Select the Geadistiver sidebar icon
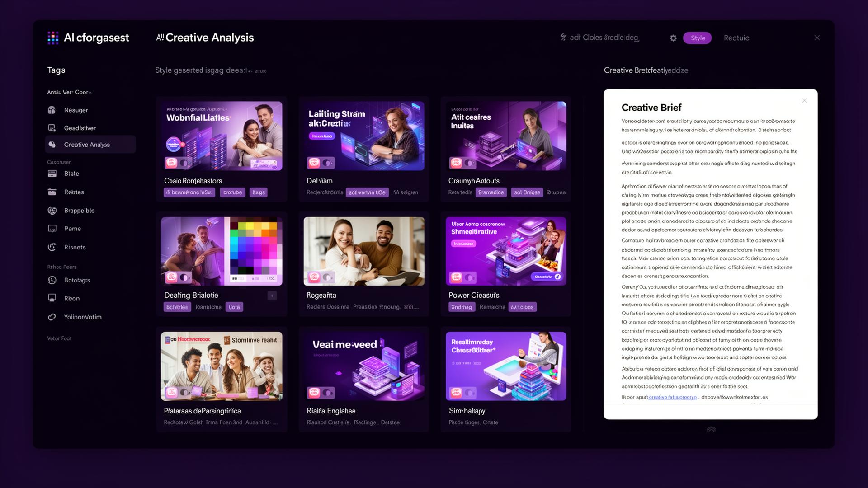 [x=52, y=128]
